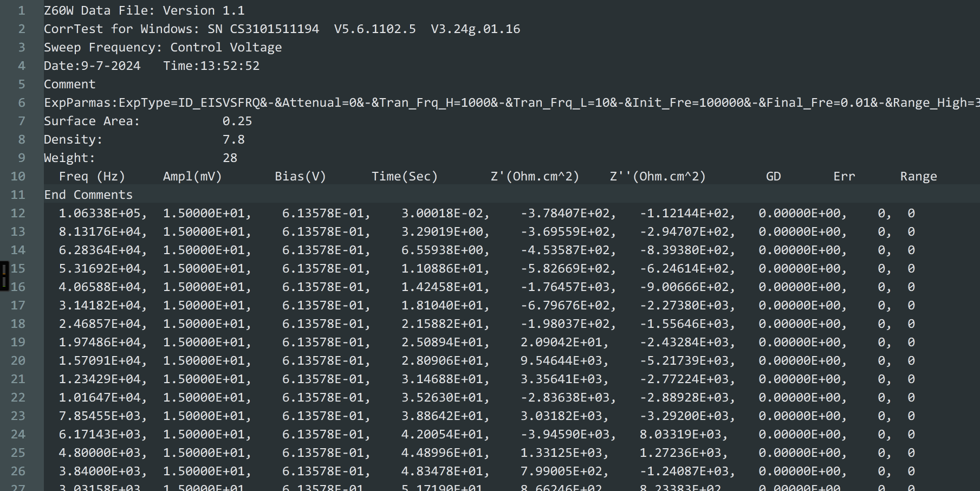980x491 pixels.
Task: Click the 'Range' column header
Action: [919, 176]
